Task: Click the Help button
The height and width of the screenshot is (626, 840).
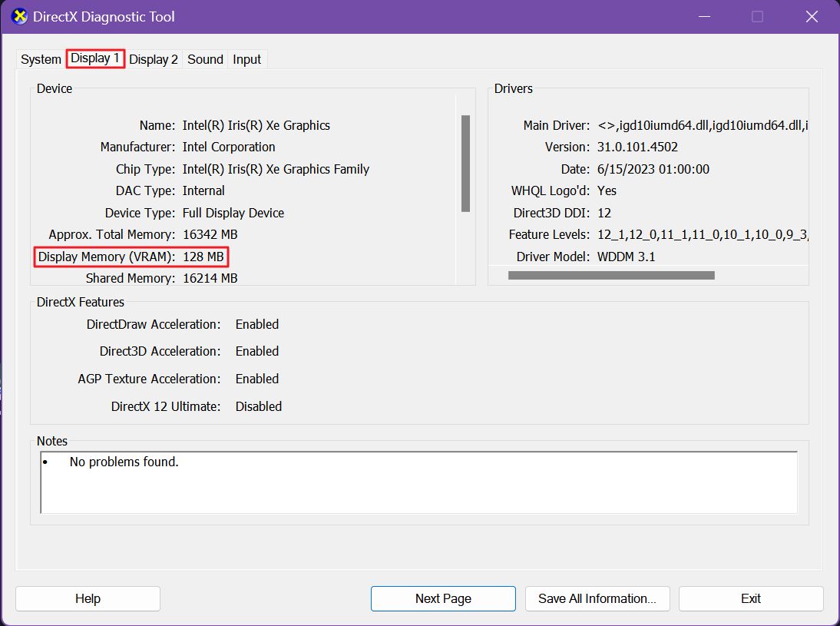Action: 88,598
